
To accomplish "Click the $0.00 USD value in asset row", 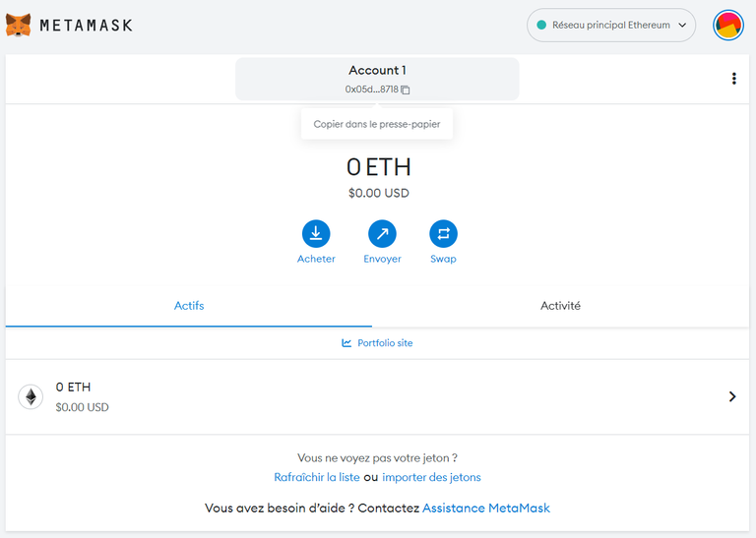I will 82,407.
